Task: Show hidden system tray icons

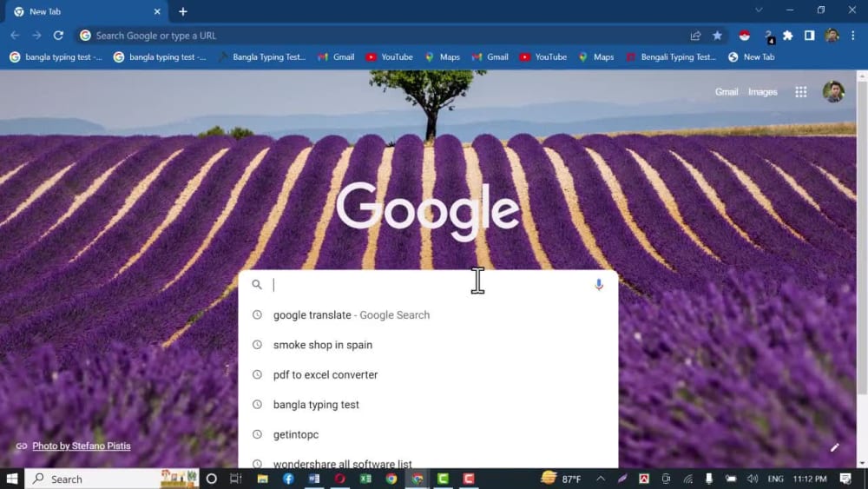Action: click(601, 479)
